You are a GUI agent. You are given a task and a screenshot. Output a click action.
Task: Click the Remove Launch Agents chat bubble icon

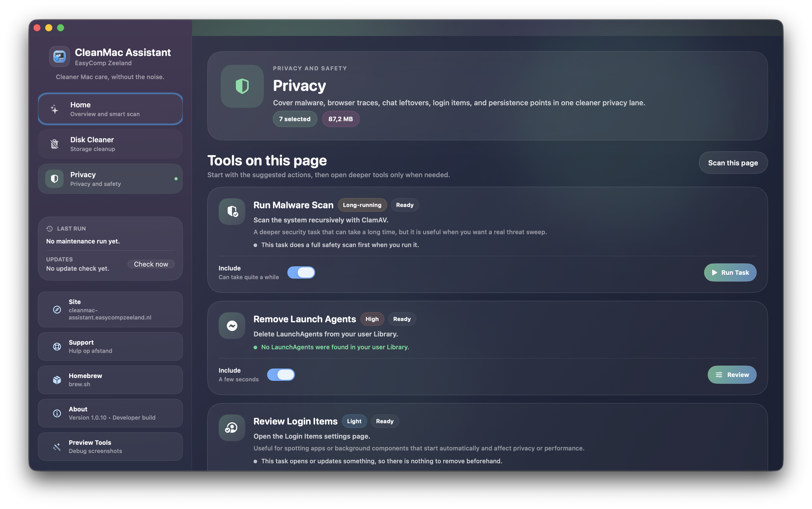(x=231, y=325)
